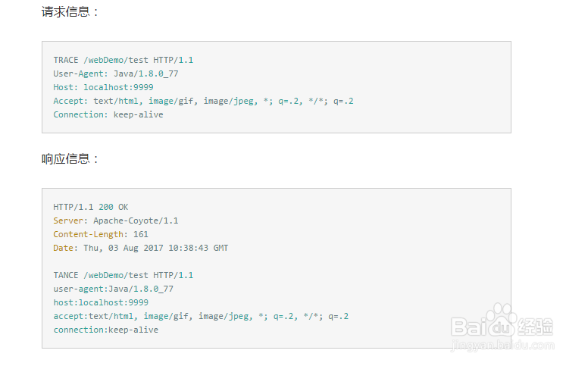Click the lowercase user-agent:Java/1.8.0_77 line
The image size is (588, 366).
[113, 289]
